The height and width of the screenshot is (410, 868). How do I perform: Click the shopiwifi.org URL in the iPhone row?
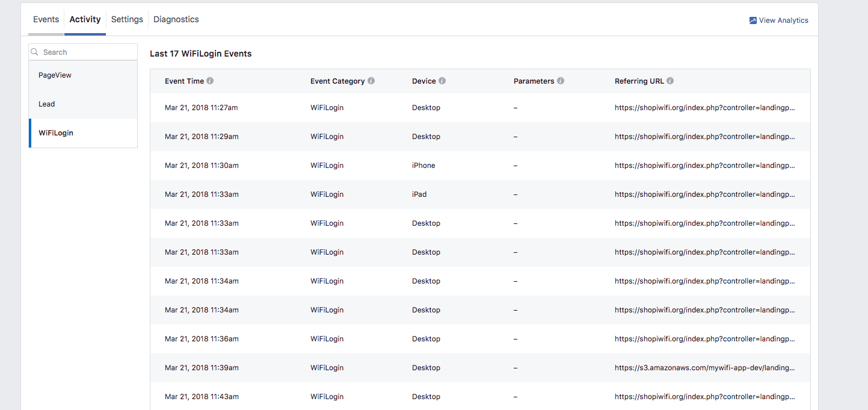click(705, 166)
